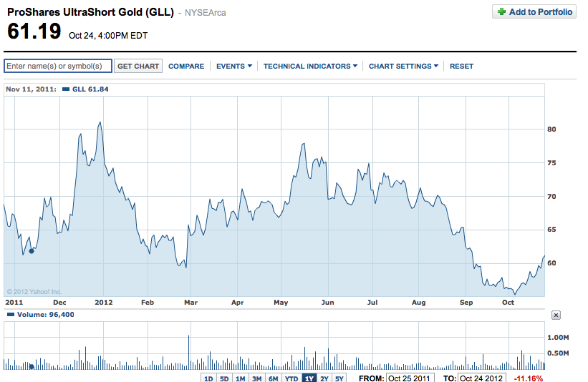Switch to the 1M range tab
This screenshot has height=382, width=588.
[241, 378]
